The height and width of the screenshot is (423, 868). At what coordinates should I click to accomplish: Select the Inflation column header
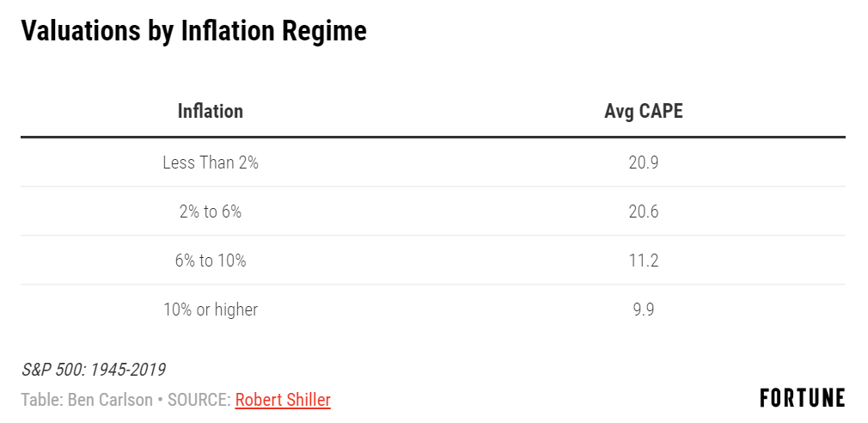coord(211,111)
